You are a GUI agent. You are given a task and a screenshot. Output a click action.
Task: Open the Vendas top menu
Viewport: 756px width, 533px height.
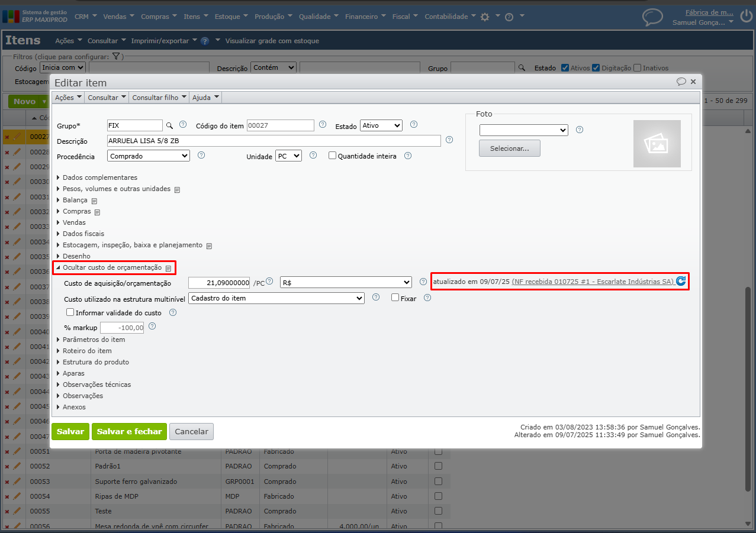click(x=118, y=17)
